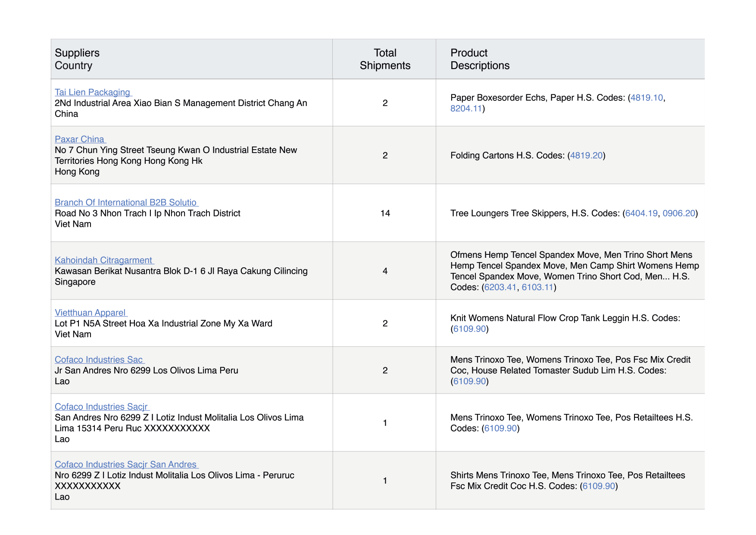Viewport: 756px width, 535px height.
Task: Click H.S. code 6404.19
Action: pyautogui.click(x=641, y=213)
